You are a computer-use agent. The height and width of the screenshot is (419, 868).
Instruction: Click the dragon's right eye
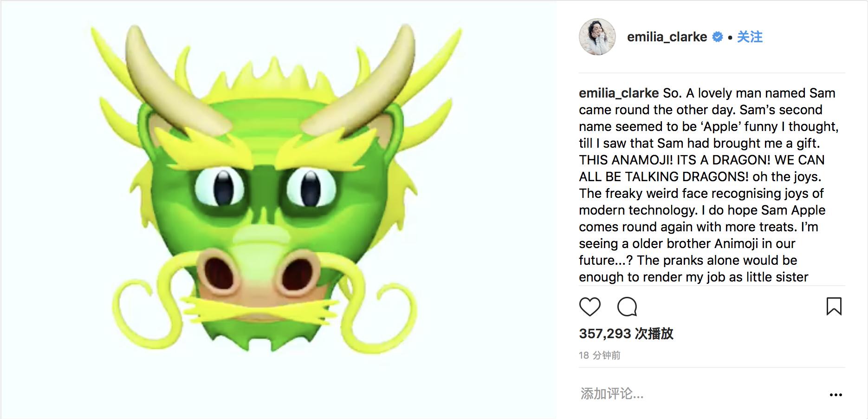(311, 187)
